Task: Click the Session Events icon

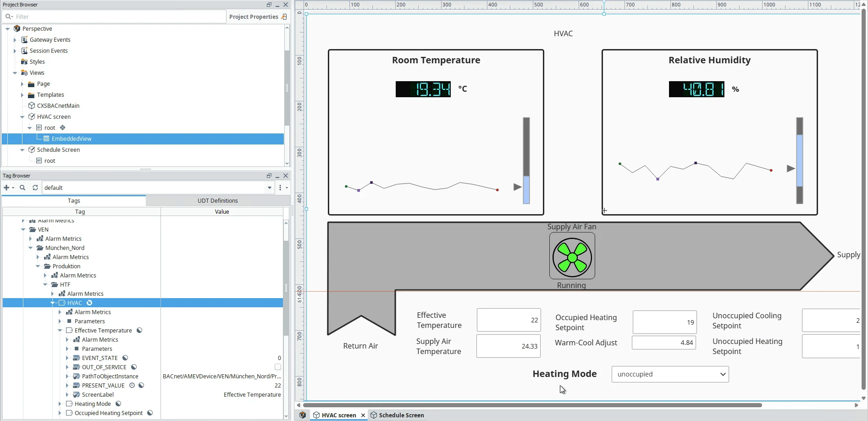Action: tap(24, 51)
